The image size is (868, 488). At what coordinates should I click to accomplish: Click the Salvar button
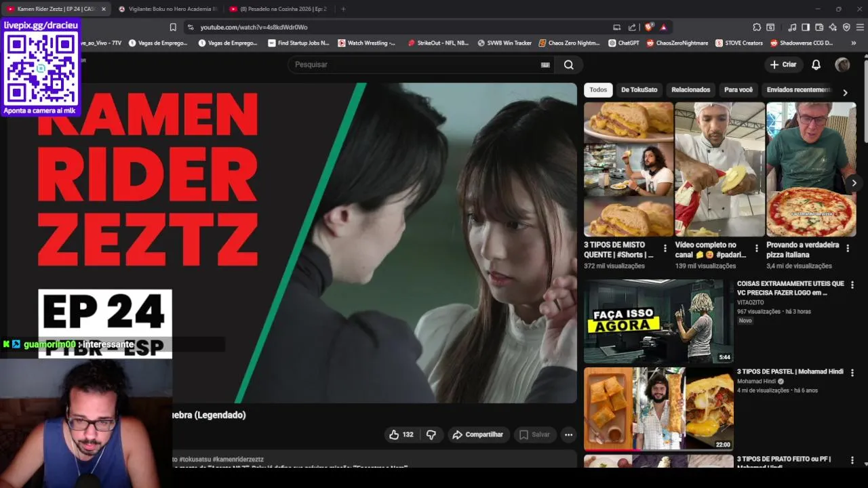(534, 434)
